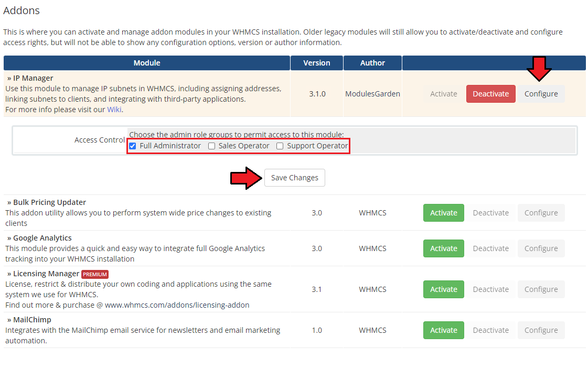
Task: Select the Module column header
Action: [147, 63]
